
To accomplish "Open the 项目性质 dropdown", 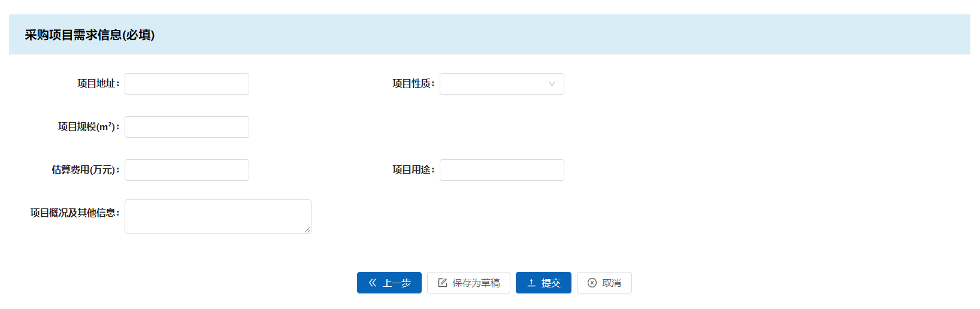I will click(x=502, y=84).
